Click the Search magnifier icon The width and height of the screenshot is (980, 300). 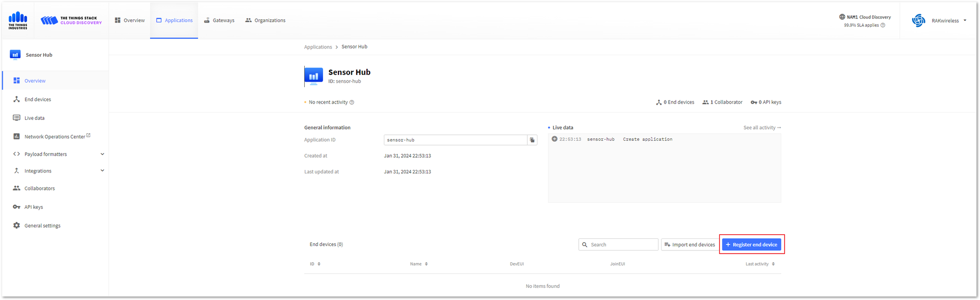[x=585, y=245]
